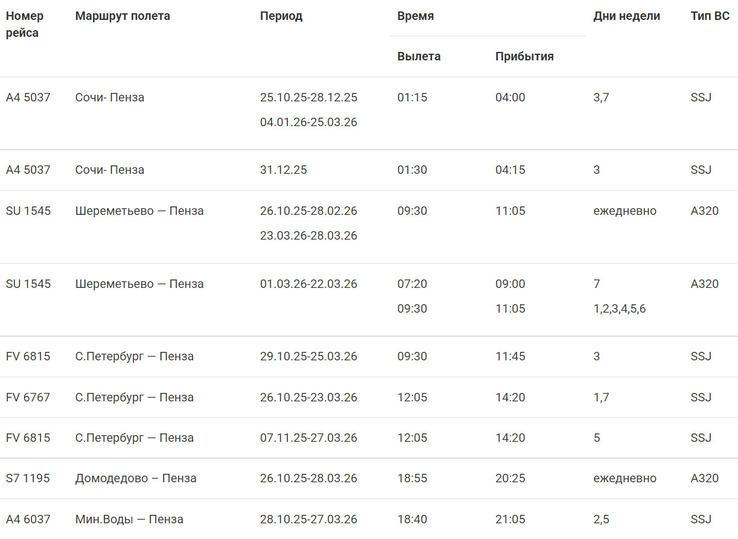Select the 'Прибытия' sub-header
738x539 pixels.
pos(524,56)
